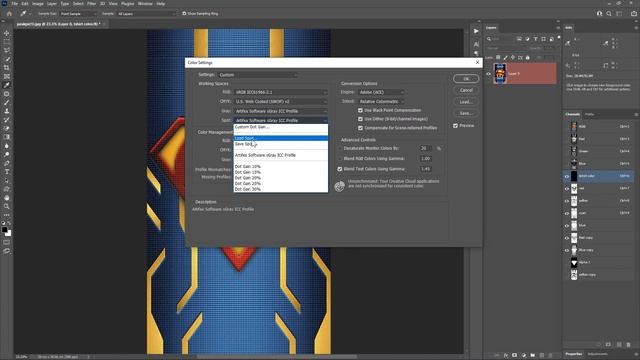Select the Eyedropper tool in left toolbar
The image size is (640, 360).
7,85
